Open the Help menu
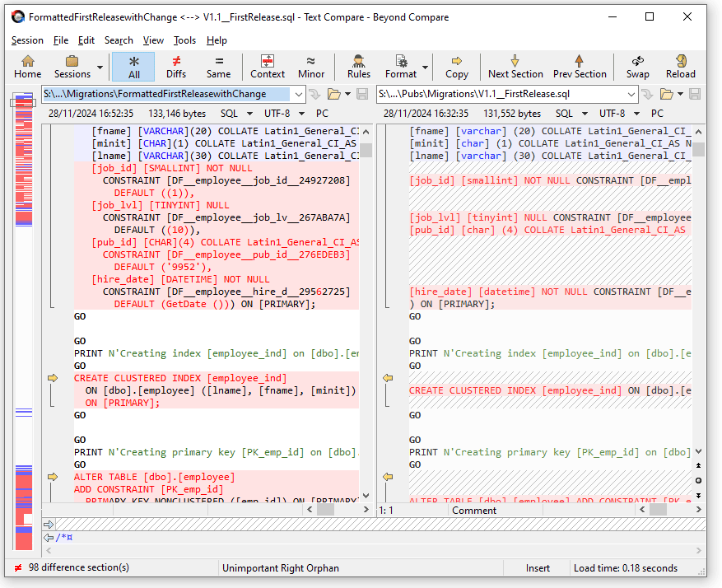 (x=217, y=40)
